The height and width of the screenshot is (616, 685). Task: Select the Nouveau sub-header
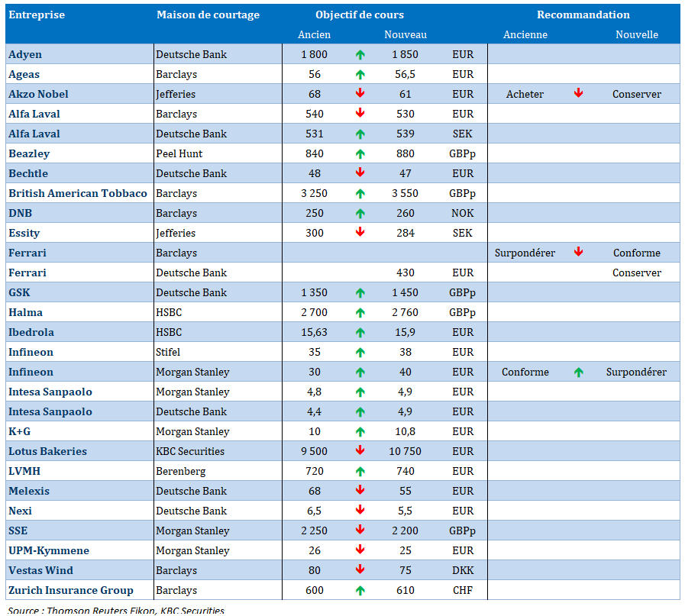tap(406, 35)
